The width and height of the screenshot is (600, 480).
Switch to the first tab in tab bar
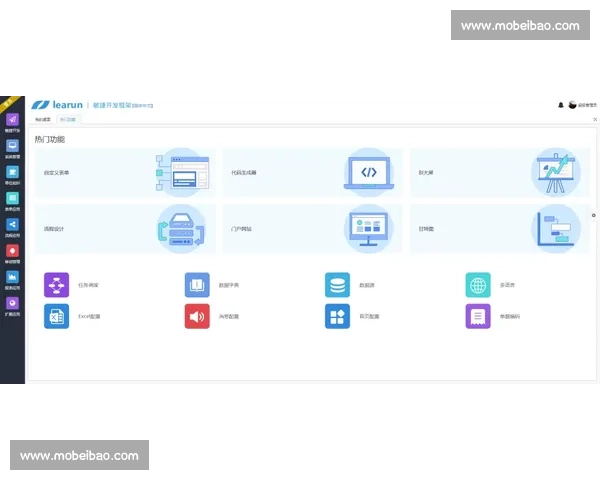pos(42,119)
